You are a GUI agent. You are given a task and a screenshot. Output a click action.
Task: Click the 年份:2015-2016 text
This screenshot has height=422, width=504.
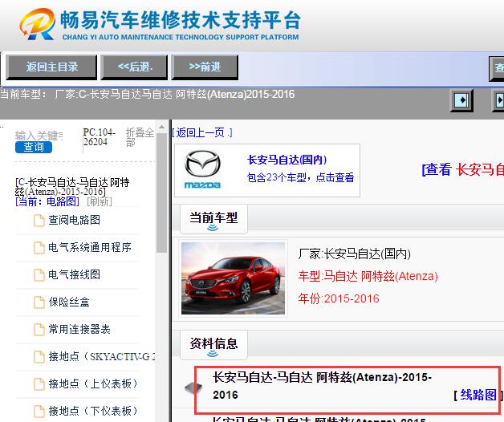point(339,298)
